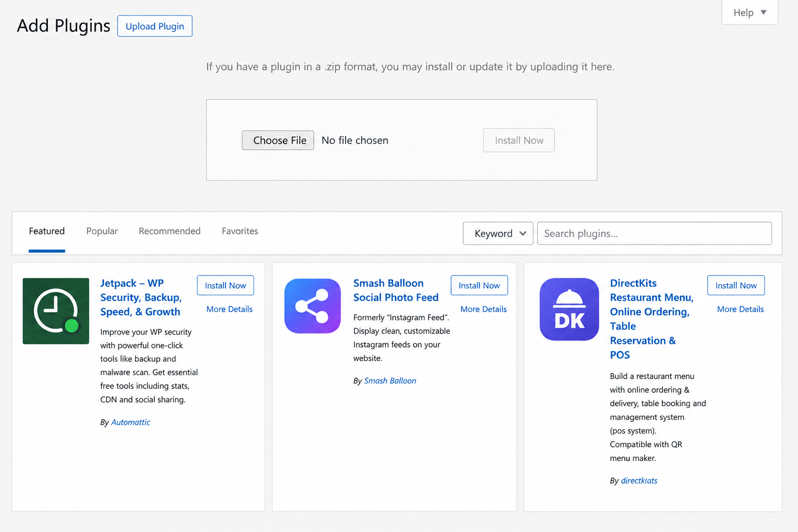Image resolution: width=798 pixels, height=532 pixels.
Task: Install the Jetpack plugin now
Action: [x=225, y=285]
